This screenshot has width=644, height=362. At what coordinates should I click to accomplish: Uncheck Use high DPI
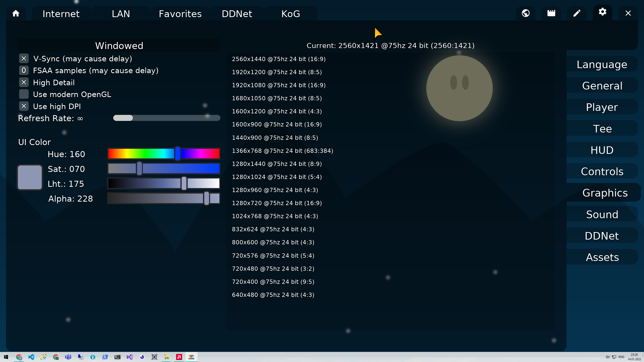[24, 106]
